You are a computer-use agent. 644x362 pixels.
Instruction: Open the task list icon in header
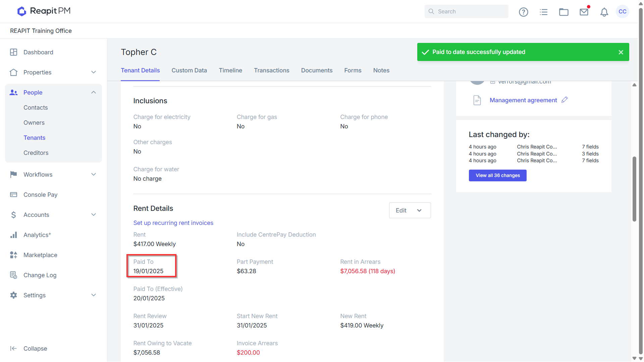(543, 12)
